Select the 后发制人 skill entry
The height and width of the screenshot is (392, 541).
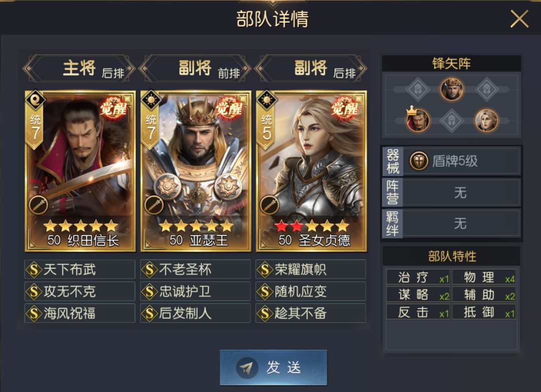(195, 313)
